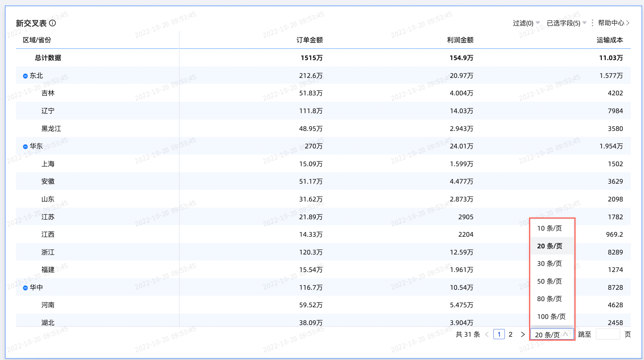Select the 浙江 row
Image resolution: width=644 pixels, height=360 pixels.
pos(323,252)
